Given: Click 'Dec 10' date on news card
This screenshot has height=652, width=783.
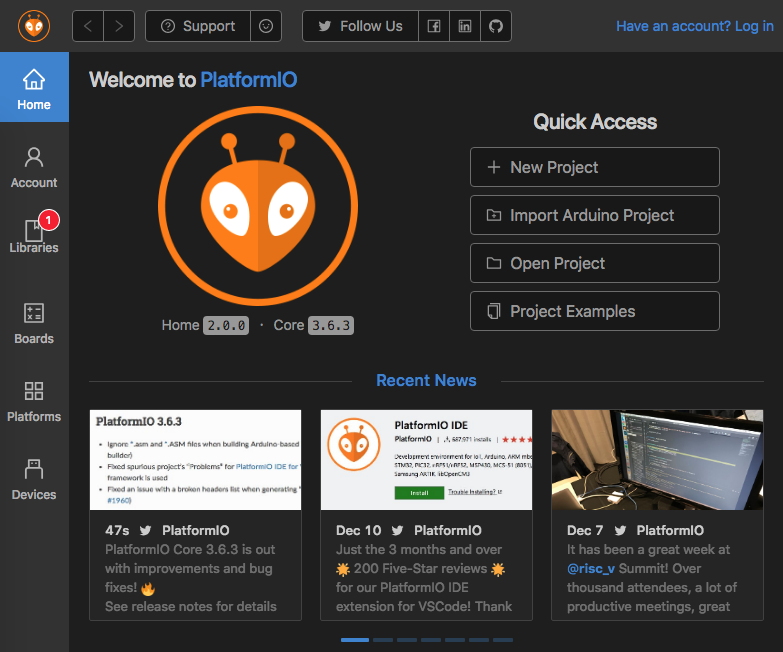Looking at the screenshot, I should coord(359,530).
